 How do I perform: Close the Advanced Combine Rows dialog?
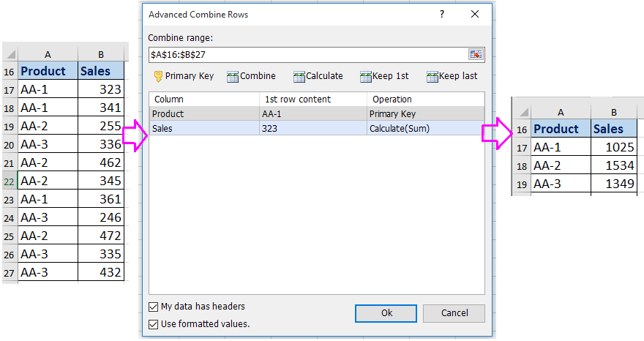coord(475,14)
